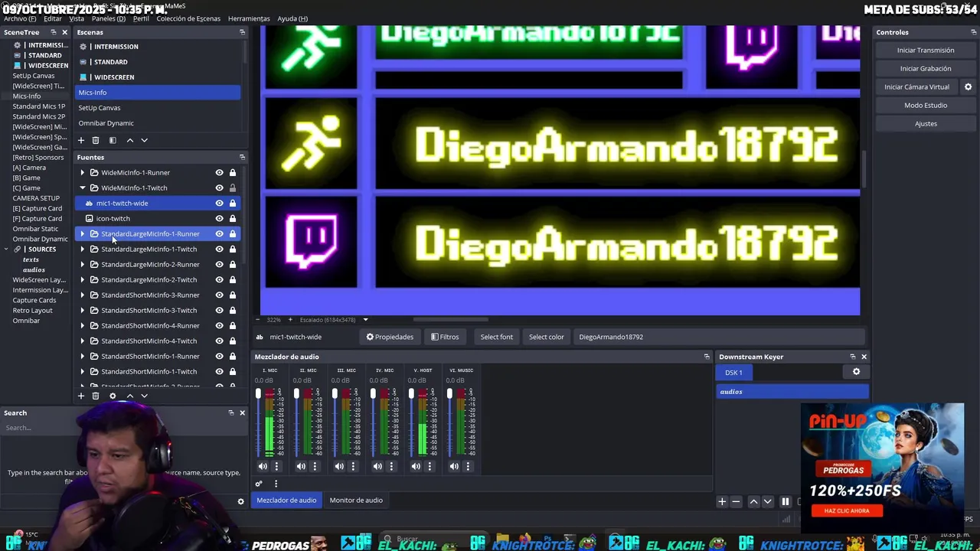Collapse the WideMicInfo-1-Twitch group
Viewport: 980px width, 551px height.
[83, 187]
